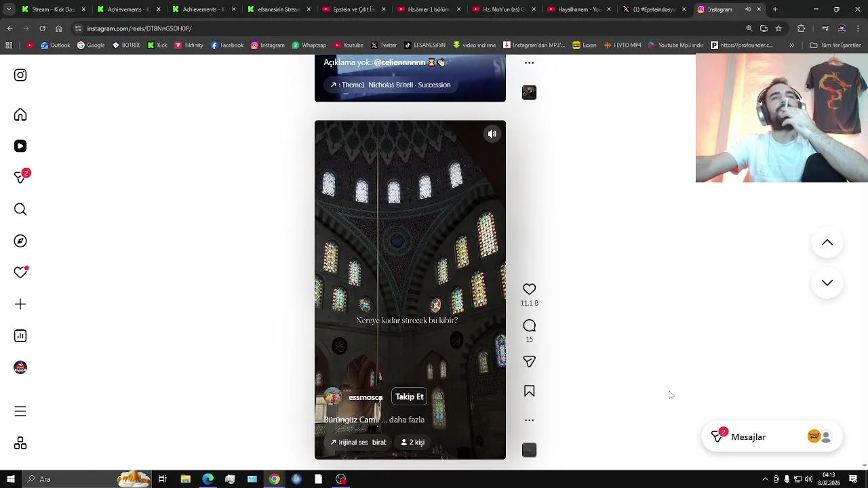View the 2 kişi tagged people
The width and height of the screenshot is (868, 488).
pos(412,443)
